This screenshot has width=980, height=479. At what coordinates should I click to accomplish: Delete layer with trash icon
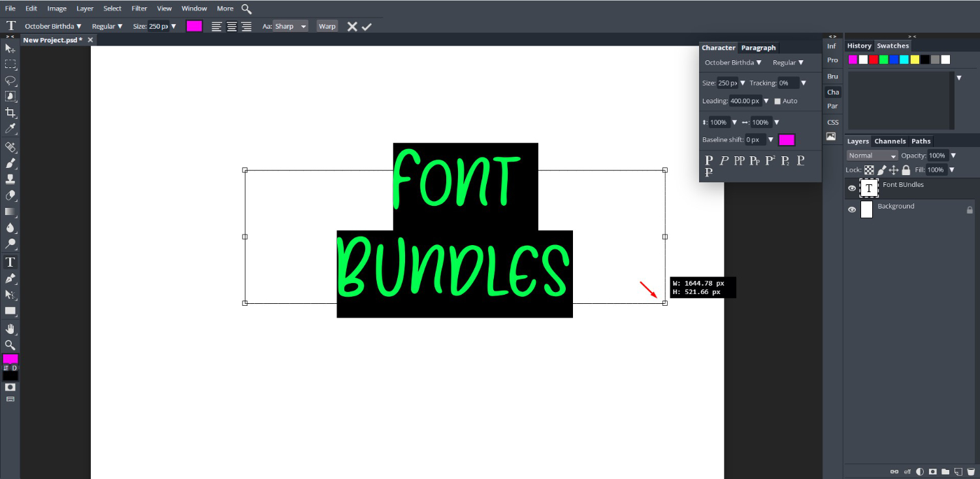coord(971,472)
